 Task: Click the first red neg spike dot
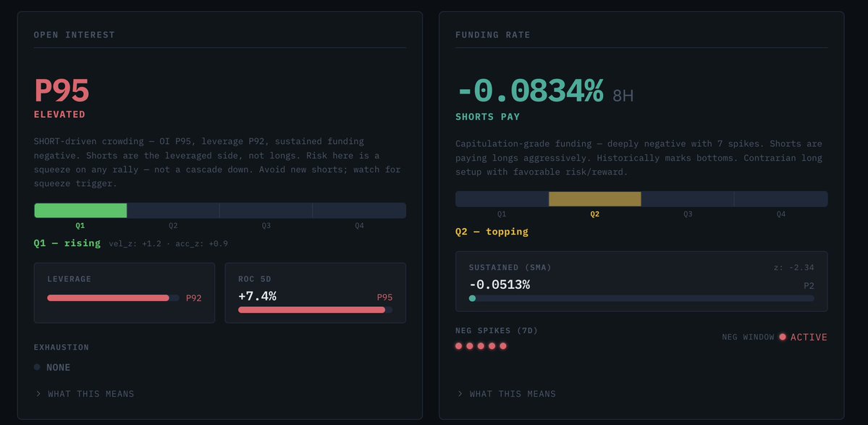[459, 346]
